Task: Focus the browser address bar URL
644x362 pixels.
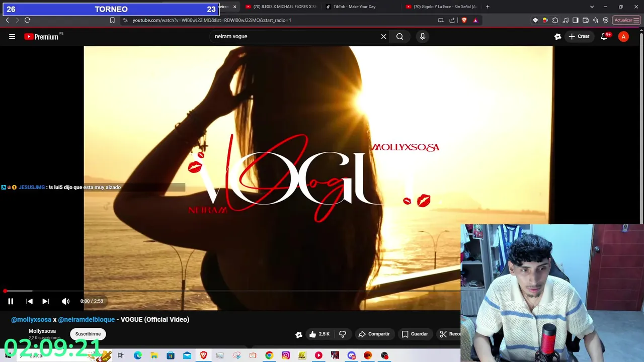Action: tap(212, 20)
